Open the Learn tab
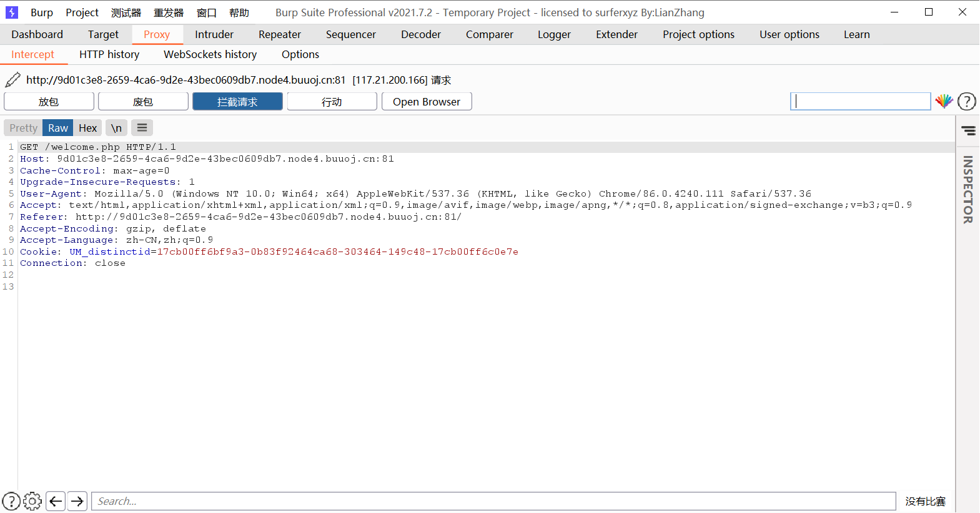This screenshot has width=980, height=513. pyautogui.click(x=857, y=34)
